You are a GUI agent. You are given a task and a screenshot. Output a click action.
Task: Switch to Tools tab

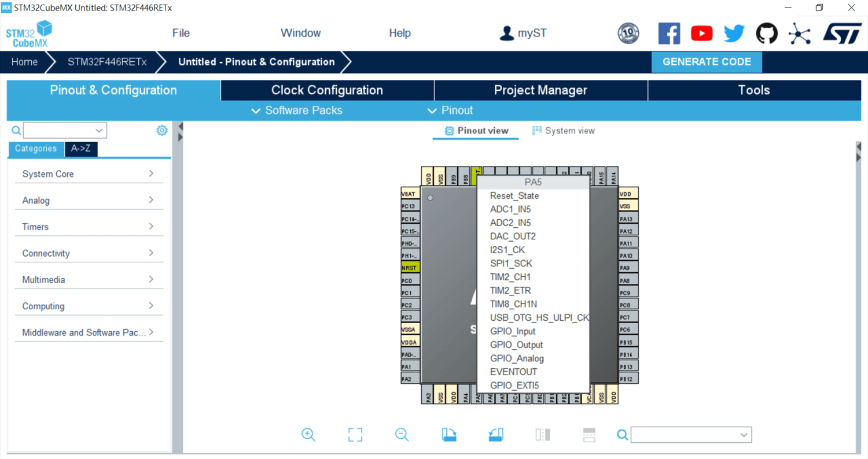pos(754,90)
